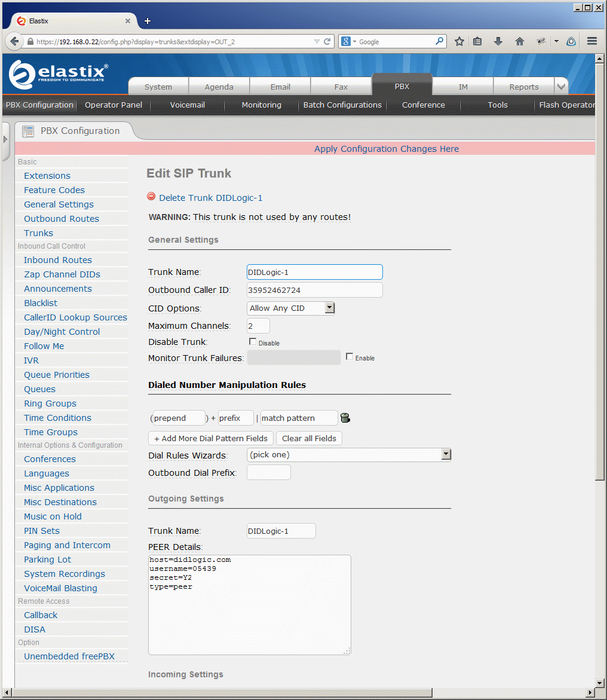
Task: Click the Elastix logo
Action: [59, 75]
